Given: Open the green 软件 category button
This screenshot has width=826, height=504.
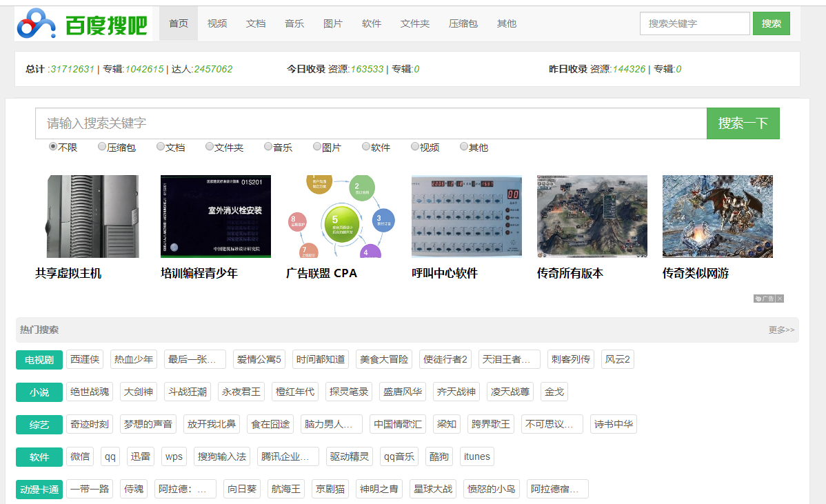Looking at the screenshot, I should point(39,457).
